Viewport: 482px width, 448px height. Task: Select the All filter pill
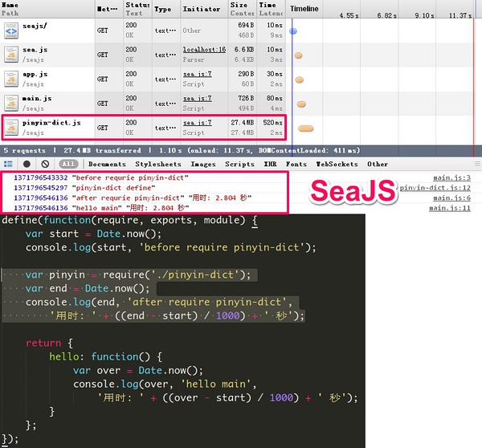[x=68, y=164]
